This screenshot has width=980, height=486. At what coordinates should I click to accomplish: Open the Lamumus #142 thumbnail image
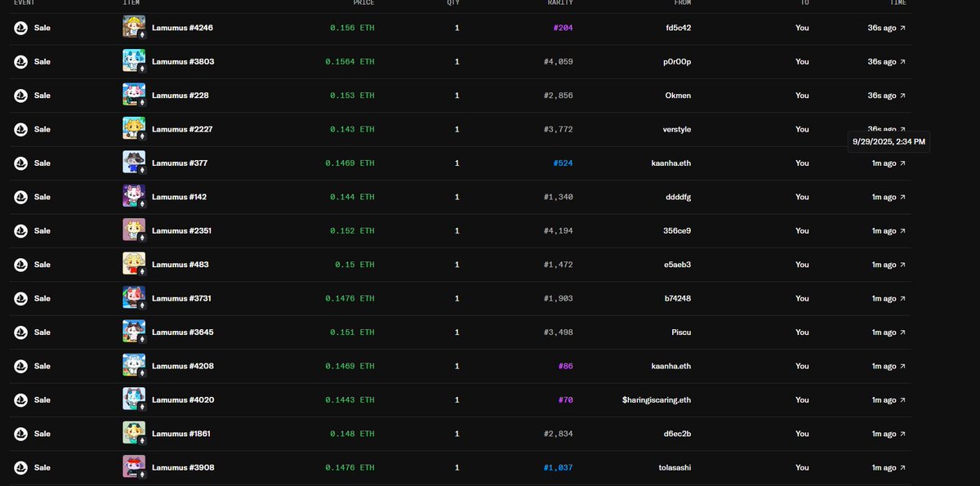click(134, 197)
